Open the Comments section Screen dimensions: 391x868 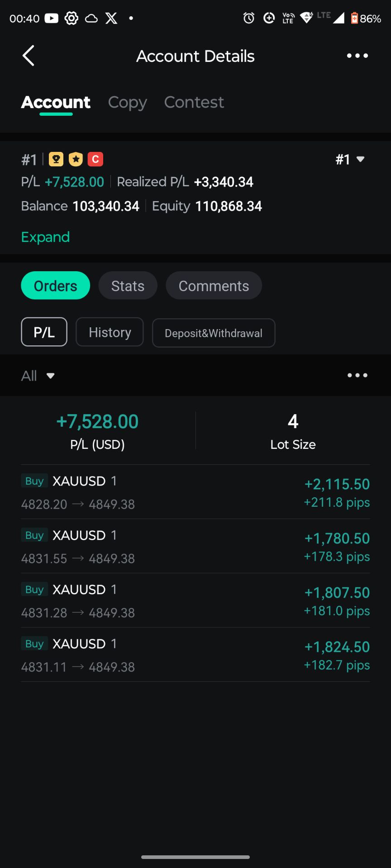(x=214, y=286)
